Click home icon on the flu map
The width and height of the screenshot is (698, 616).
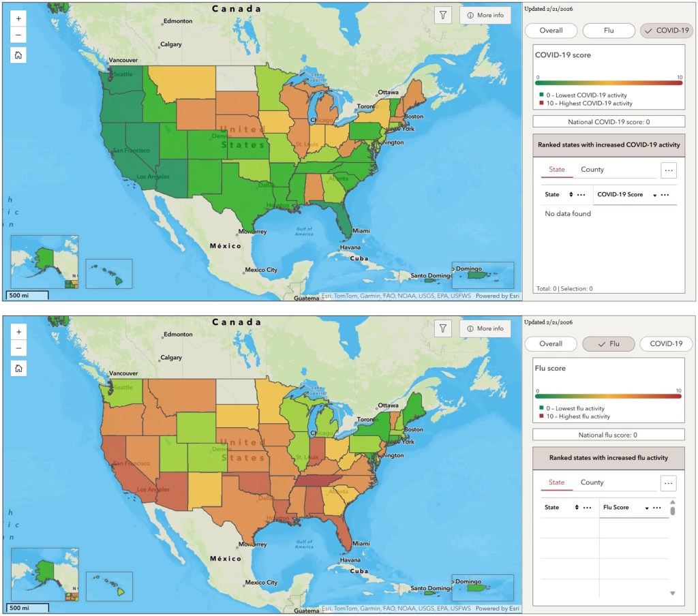coord(18,369)
